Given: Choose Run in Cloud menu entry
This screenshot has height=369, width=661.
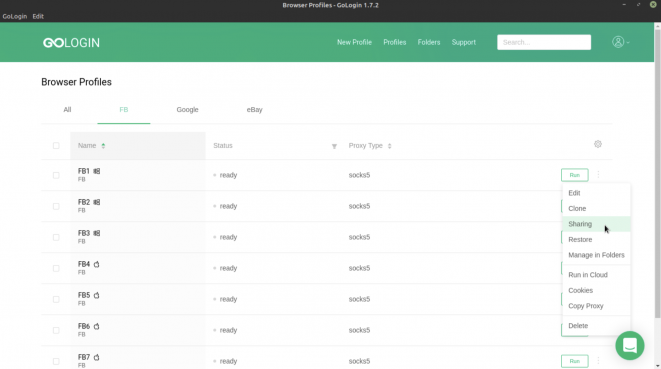Looking at the screenshot, I should 596,275.
